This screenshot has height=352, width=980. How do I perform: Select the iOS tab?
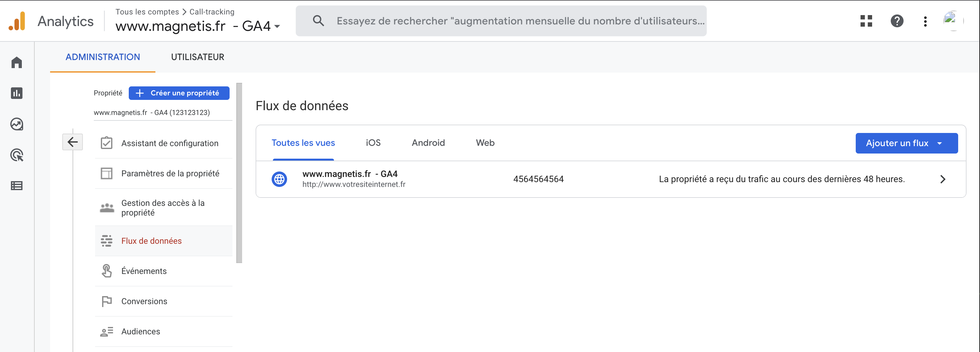pyautogui.click(x=373, y=143)
